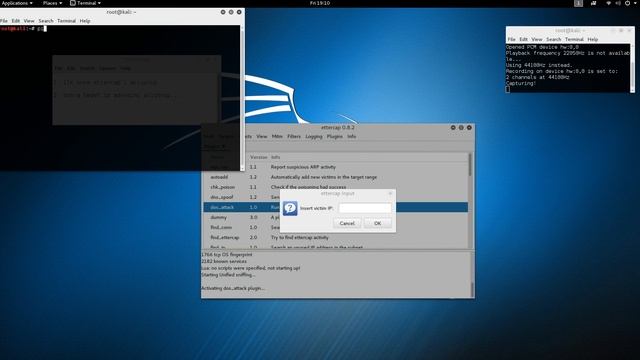Open Help menu in right terminal
The height and width of the screenshot is (360, 640).
[593, 40]
